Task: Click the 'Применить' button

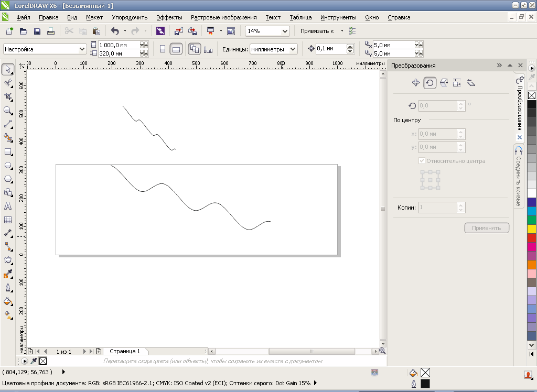Action: click(x=486, y=228)
